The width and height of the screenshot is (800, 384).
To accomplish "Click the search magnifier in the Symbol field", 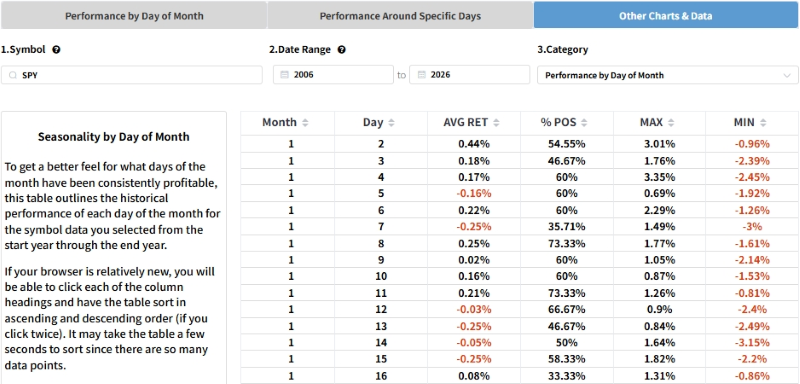I will [12, 75].
